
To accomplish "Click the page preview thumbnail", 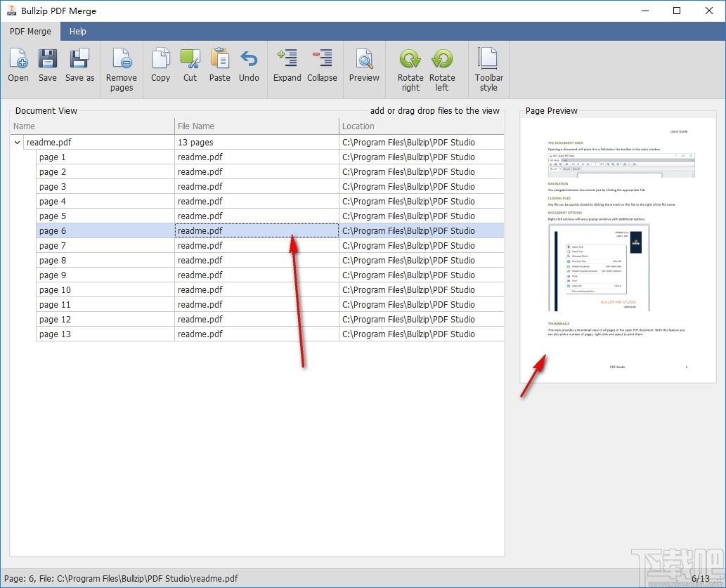I will point(618,251).
